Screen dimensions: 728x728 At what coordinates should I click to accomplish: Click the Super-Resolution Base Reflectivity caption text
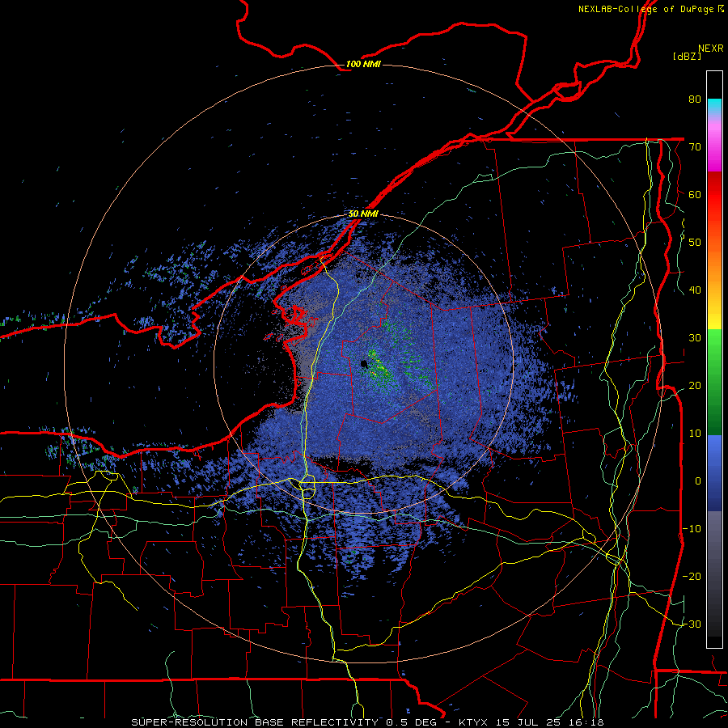(255, 722)
